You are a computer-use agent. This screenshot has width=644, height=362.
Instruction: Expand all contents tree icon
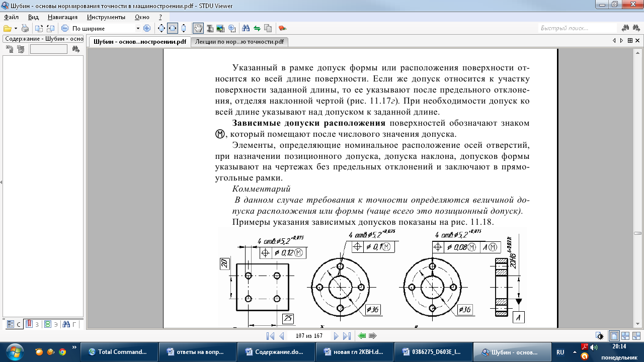pyautogui.click(x=10, y=49)
